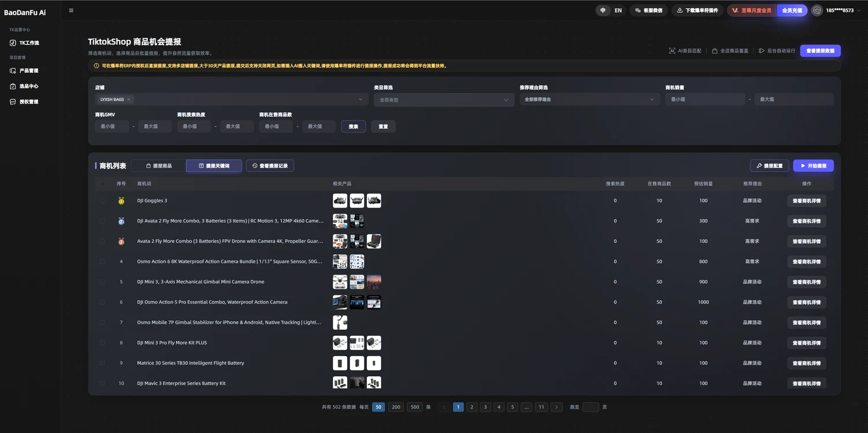Open the user avatar account menu
The height and width of the screenshot is (433, 868).
[x=817, y=10]
